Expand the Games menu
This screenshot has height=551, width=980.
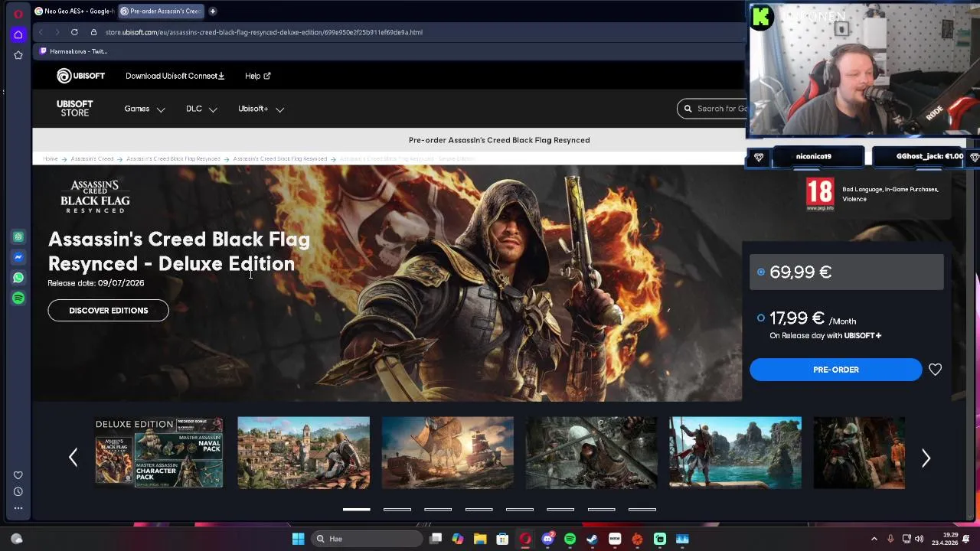145,109
